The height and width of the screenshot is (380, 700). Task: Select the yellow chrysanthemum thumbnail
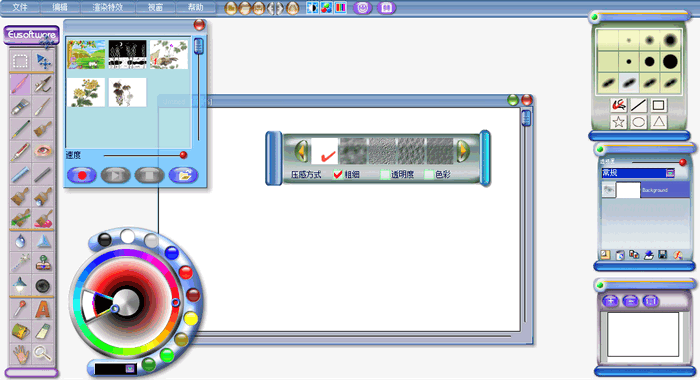(86, 92)
